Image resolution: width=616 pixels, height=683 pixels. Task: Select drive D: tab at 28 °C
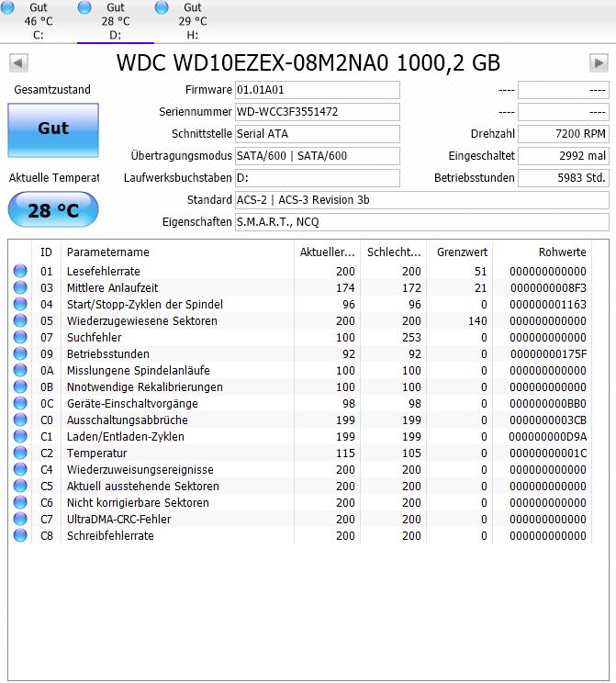(x=116, y=21)
